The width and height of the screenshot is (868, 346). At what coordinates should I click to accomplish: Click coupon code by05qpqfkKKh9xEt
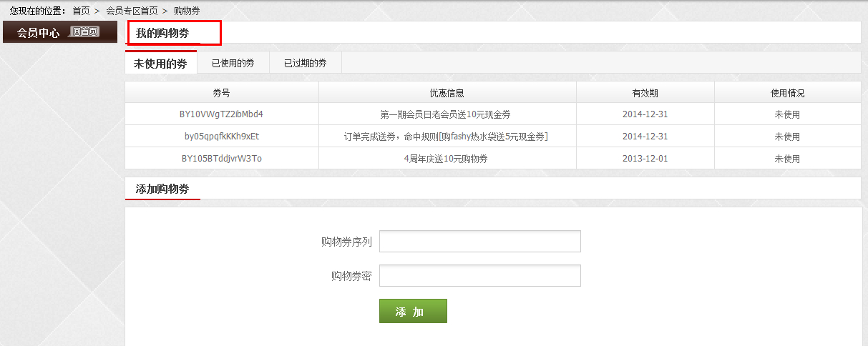221,137
